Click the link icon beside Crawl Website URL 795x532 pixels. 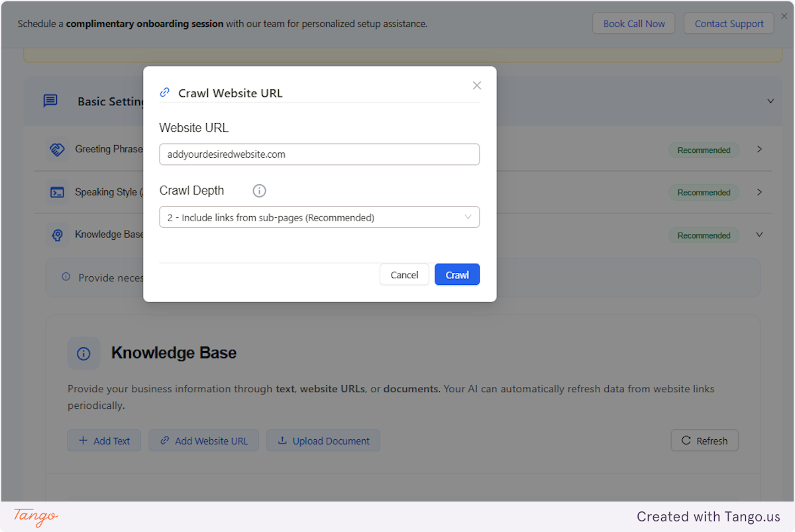tap(164, 92)
